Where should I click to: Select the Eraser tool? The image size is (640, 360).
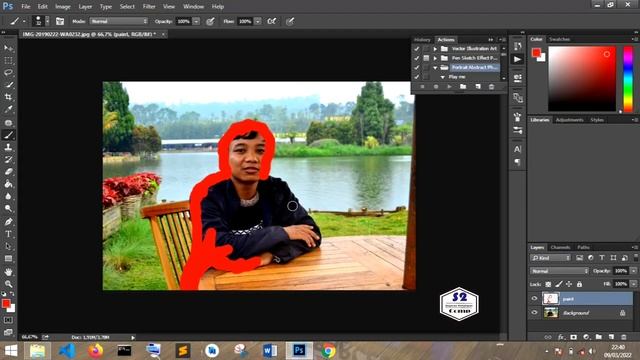8,171
